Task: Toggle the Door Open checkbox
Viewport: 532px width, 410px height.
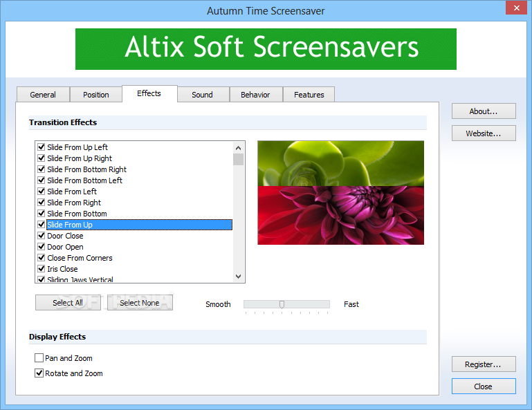Action: [x=42, y=247]
